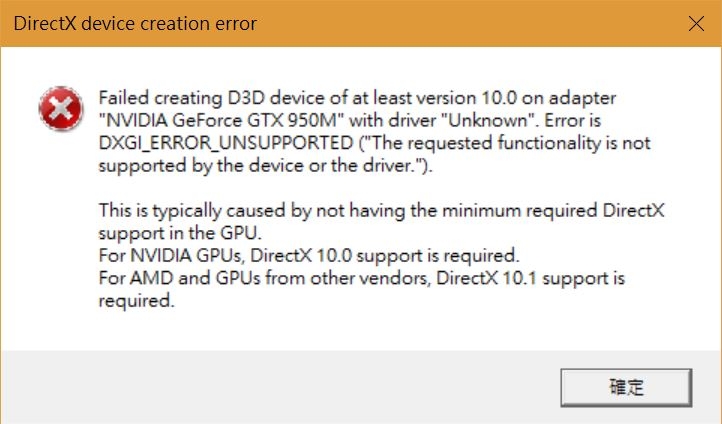Click the "minimum required DirectX" words
This screenshot has width=722, height=424.
(553, 210)
